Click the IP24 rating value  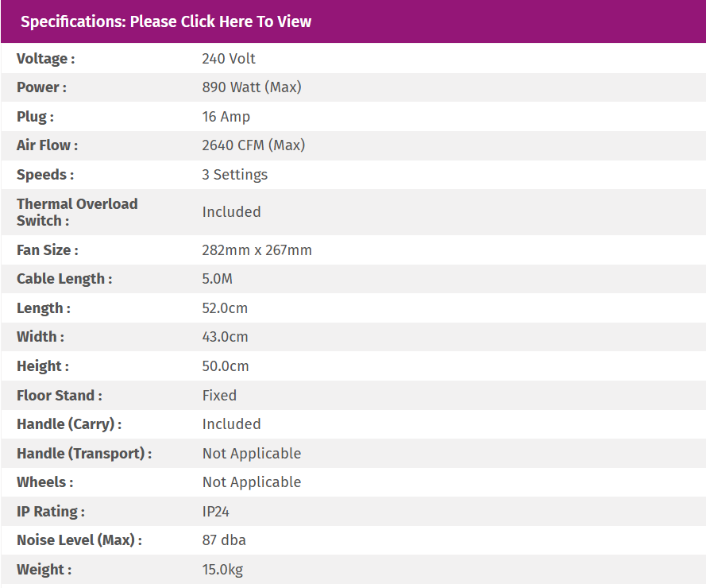pos(216,512)
